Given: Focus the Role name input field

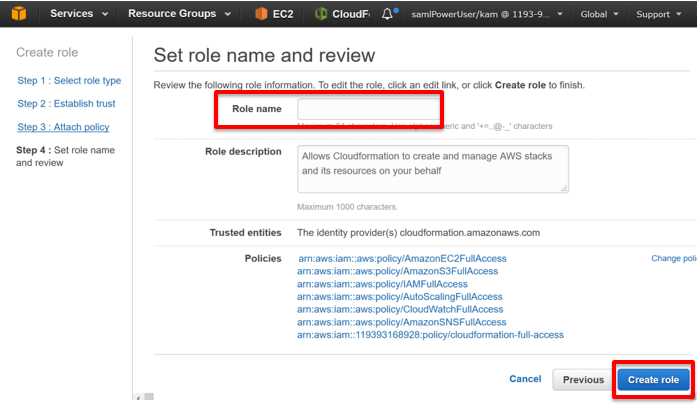Looking at the screenshot, I should pos(369,109).
